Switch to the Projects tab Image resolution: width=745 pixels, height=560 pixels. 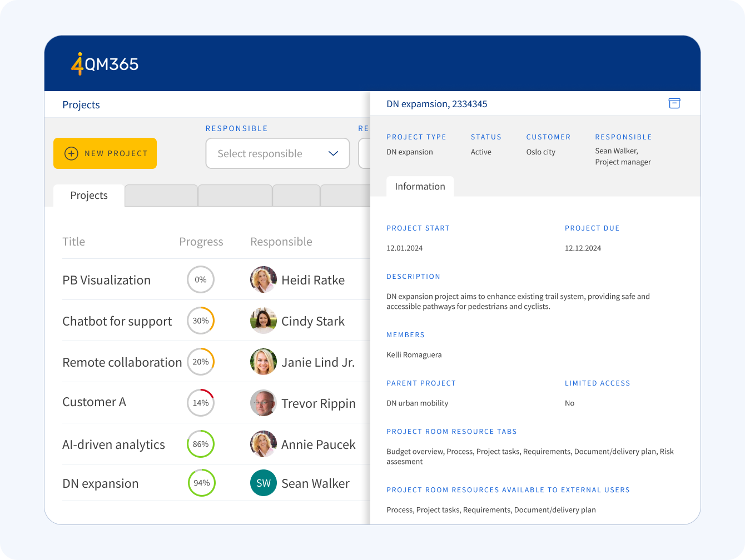coord(89,196)
